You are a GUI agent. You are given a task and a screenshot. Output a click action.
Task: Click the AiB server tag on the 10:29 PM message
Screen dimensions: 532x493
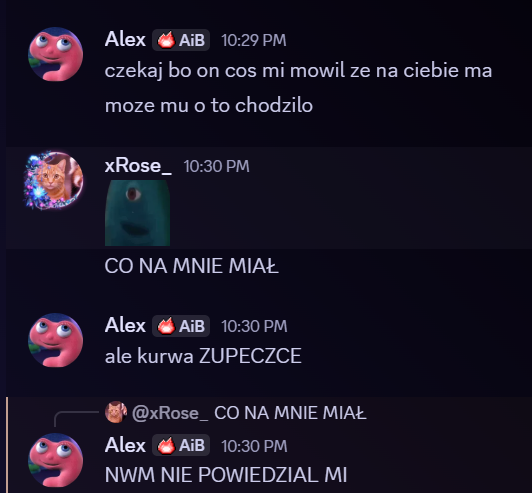pyautogui.click(x=181, y=40)
